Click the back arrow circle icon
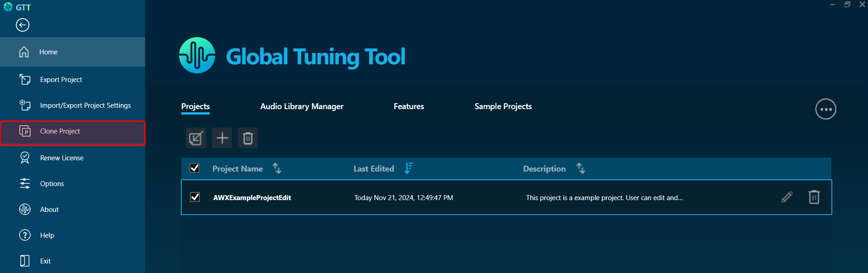 [x=23, y=25]
